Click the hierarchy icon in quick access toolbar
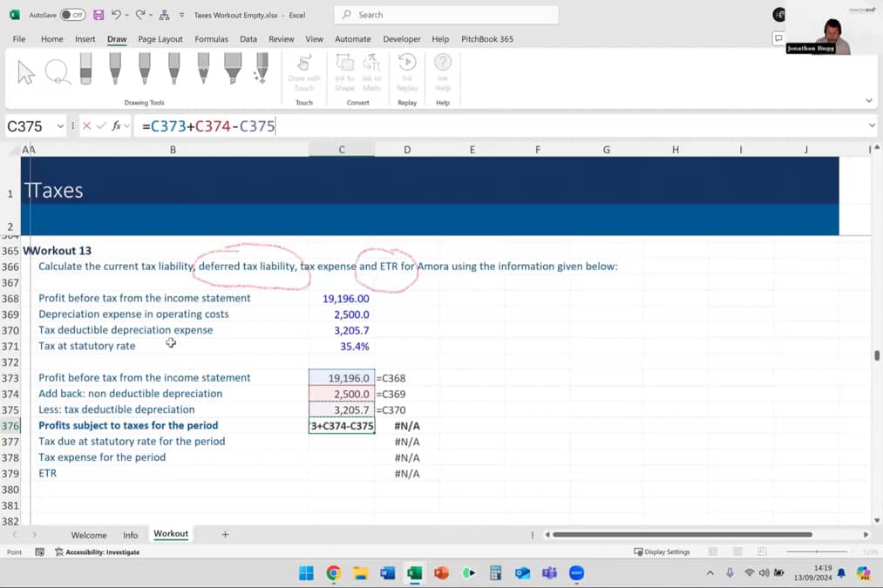Image resolution: width=883 pixels, height=588 pixels. 165,15
